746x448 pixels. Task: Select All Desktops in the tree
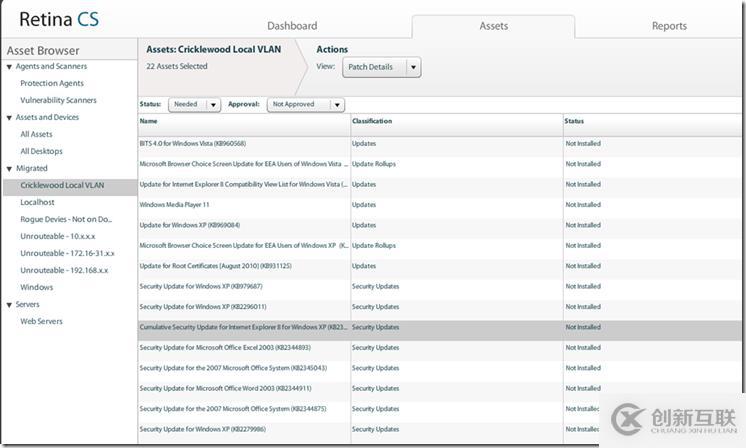[x=41, y=151]
